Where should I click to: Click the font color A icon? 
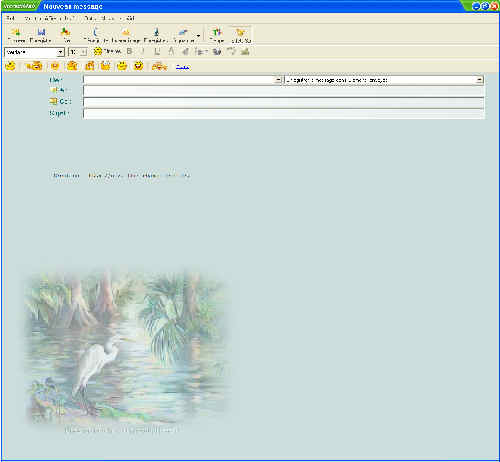coord(171,51)
